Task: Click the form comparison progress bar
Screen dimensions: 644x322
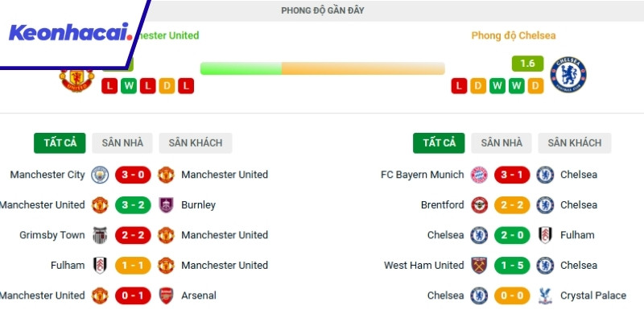Action: 322,68
